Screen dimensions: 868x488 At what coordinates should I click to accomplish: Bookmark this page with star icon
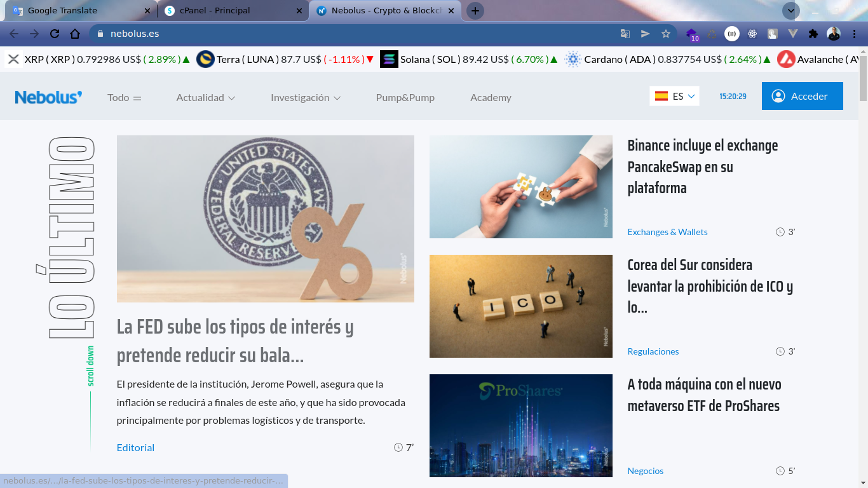pos(666,34)
